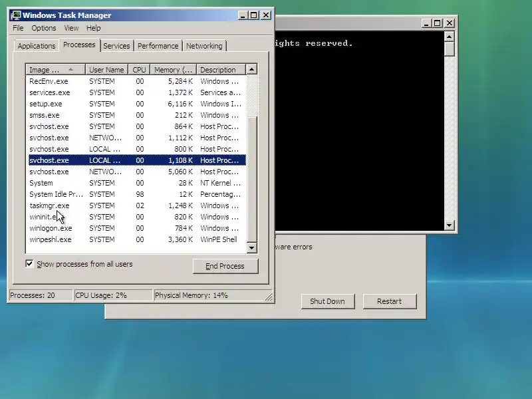Click Processes: 20 in status bar
The image size is (532, 399).
(41, 295)
